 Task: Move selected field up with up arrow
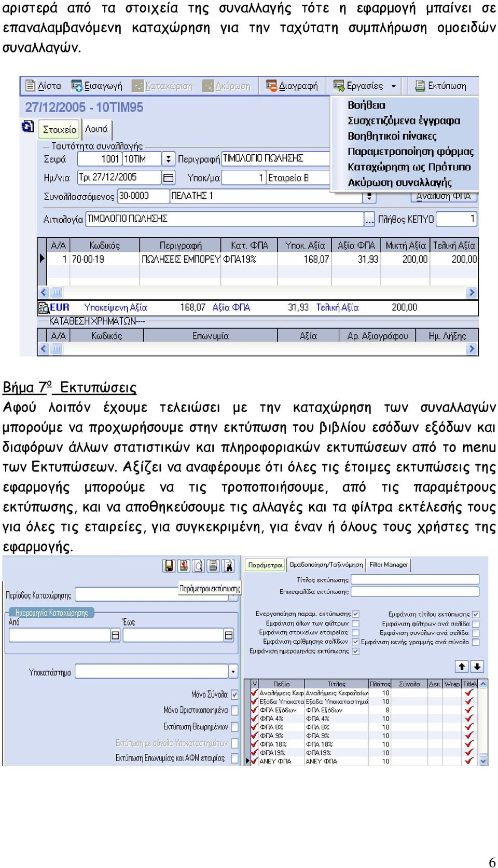461,666
